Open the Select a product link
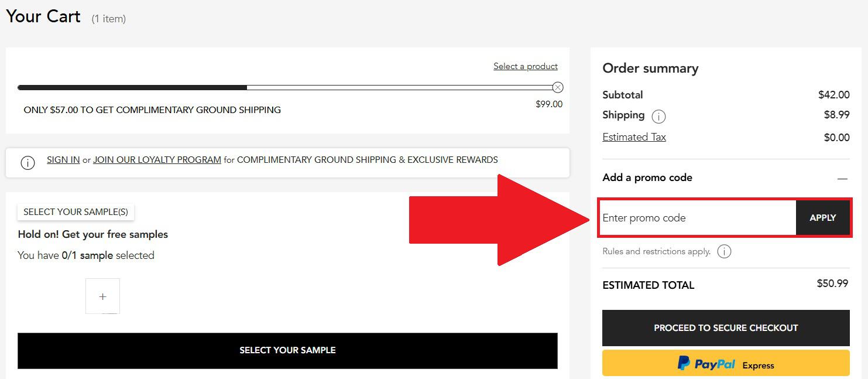This screenshot has width=868, height=379. pos(526,66)
